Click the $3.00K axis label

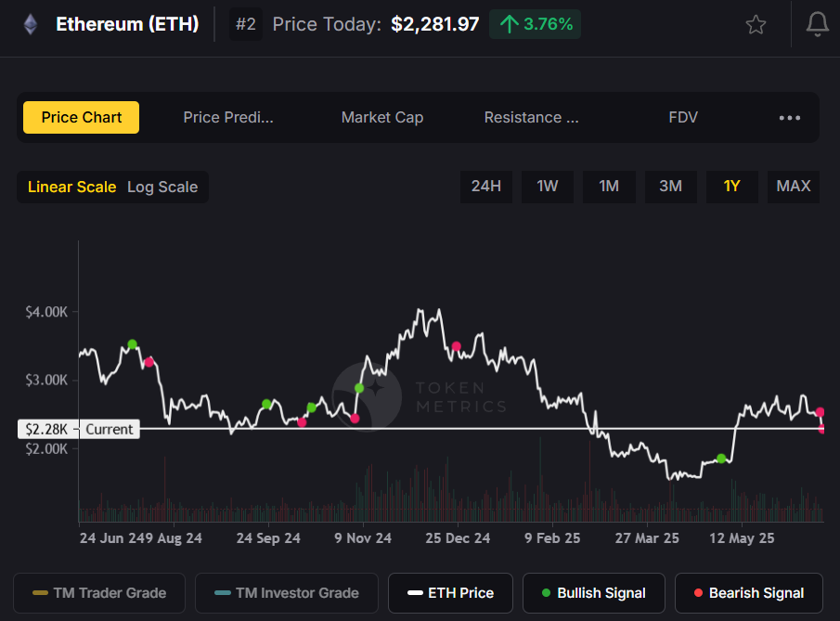pyautogui.click(x=46, y=381)
